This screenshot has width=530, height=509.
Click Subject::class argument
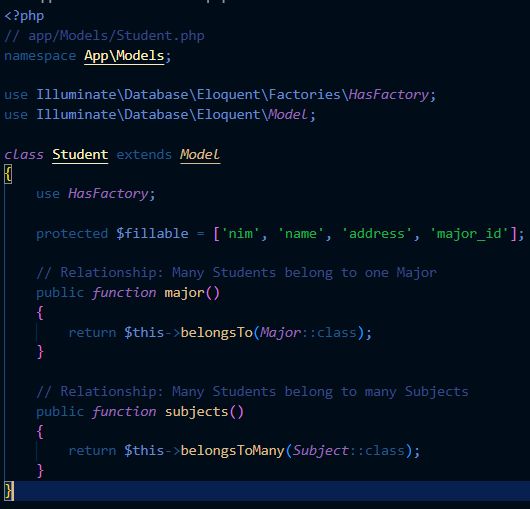click(348, 451)
